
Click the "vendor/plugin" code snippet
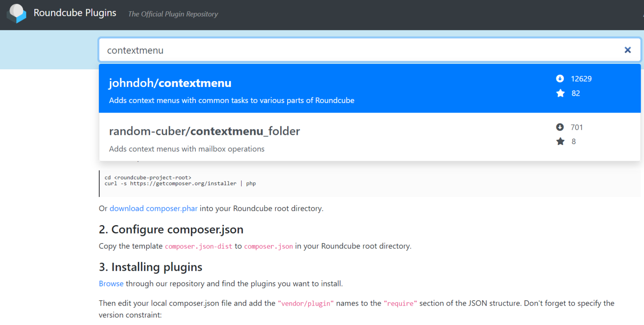[306, 304]
